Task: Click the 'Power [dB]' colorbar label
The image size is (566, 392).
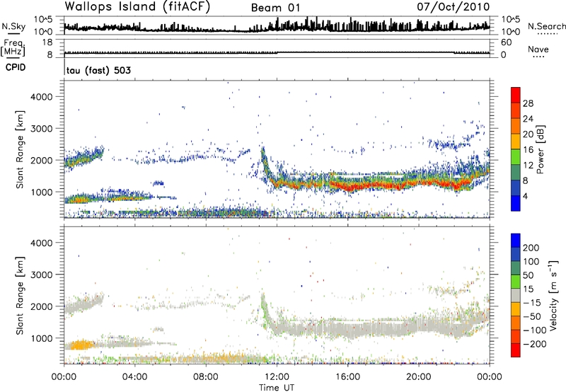Action: click(540, 149)
